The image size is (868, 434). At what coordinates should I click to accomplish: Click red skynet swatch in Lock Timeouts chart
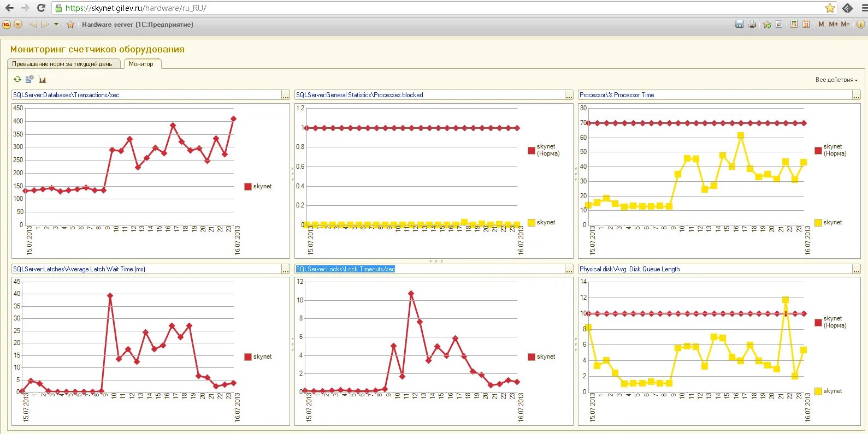(x=532, y=357)
